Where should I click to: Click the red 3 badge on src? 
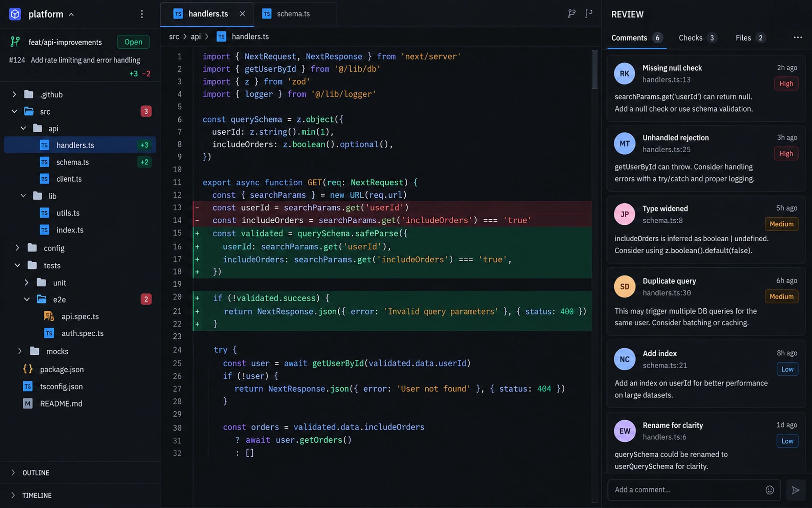click(146, 111)
